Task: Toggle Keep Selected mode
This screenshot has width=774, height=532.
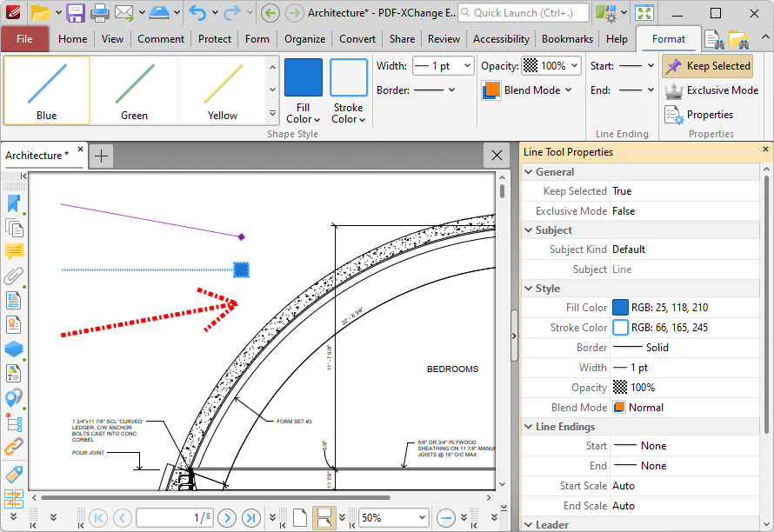Action: point(708,66)
